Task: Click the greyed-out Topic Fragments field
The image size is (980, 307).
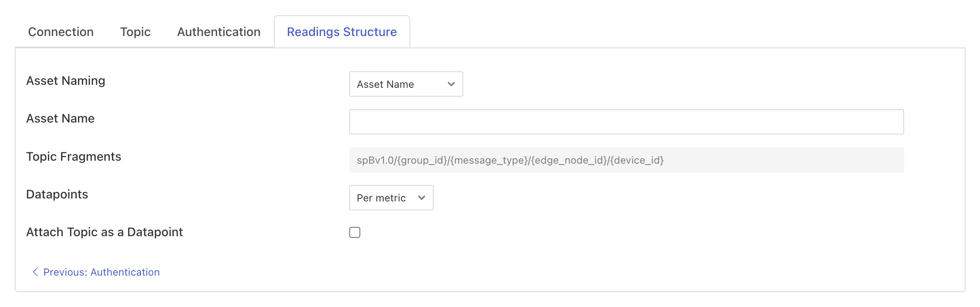Action: 626,160
